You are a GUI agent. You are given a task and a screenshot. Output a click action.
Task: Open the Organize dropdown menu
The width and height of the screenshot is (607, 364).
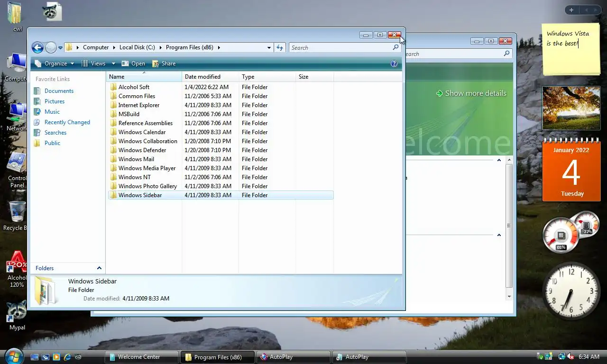coord(55,64)
